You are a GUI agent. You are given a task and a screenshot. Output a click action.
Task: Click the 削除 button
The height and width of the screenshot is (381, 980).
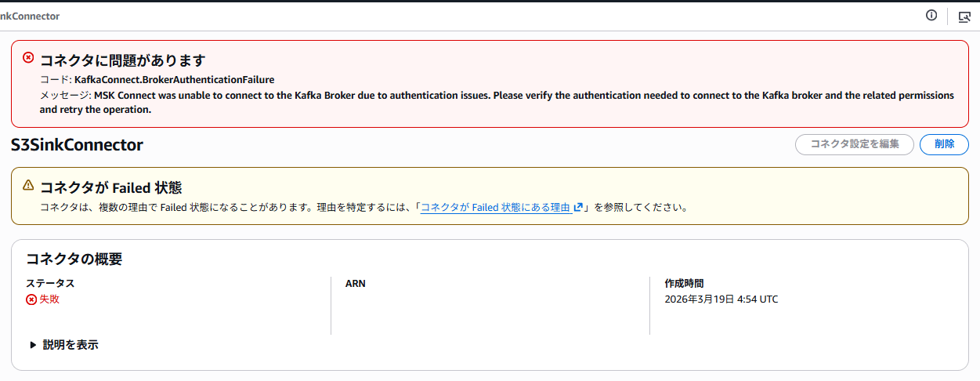tap(943, 144)
